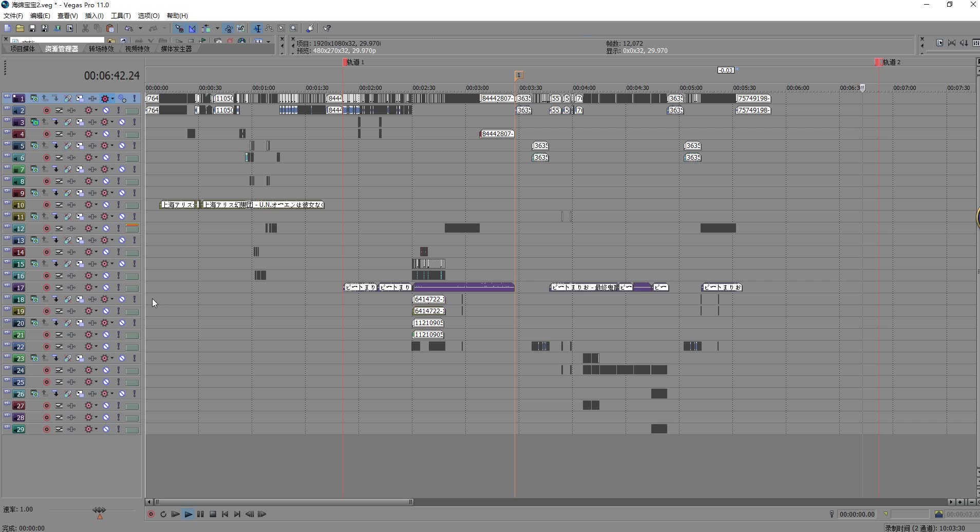This screenshot has width=980, height=532.
Task: Open the 插入(I) menu
Action: pos(94,15)
